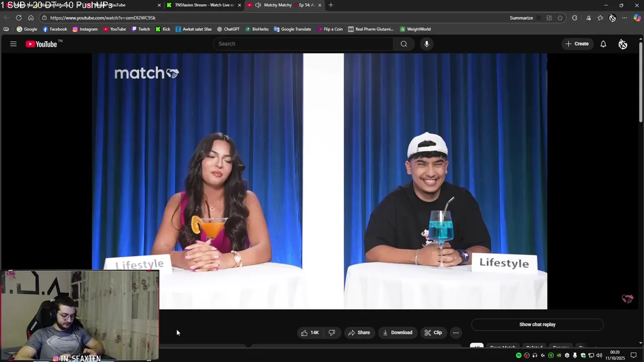Image resolution: width=644 pixels, height=362 pixels.
Task: Open the BioHerbs bookmark
Action: (x=257, y=29)
